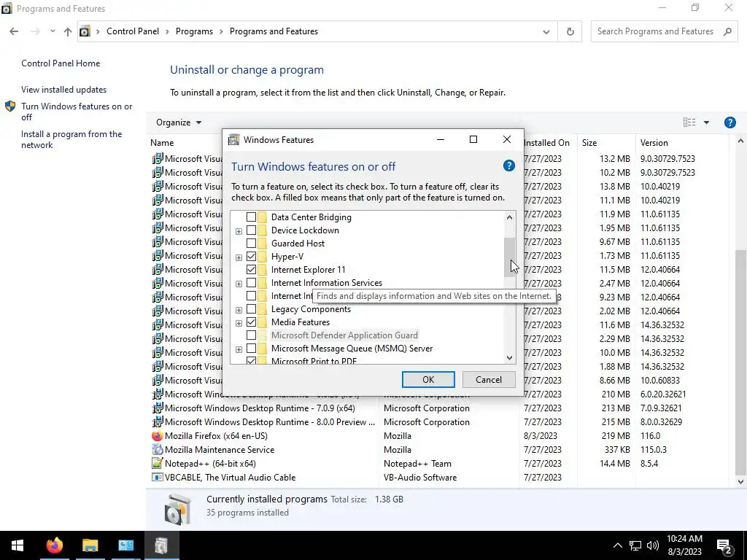
Task: Enable the Device Lockdown checkbox
Action: [x=251, y=230]
